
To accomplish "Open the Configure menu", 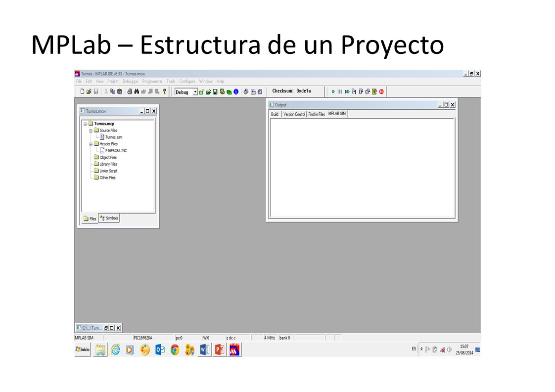I will [x=187, y=82].
